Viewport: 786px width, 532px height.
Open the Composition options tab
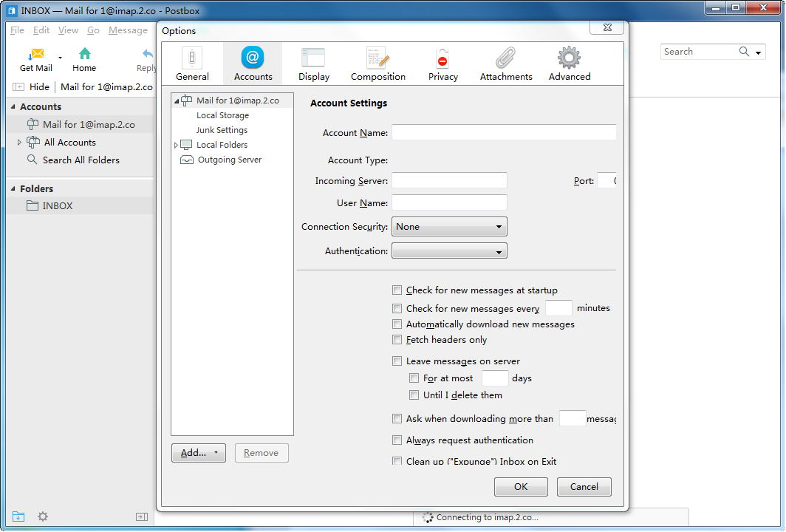click(x=378, y=64)
